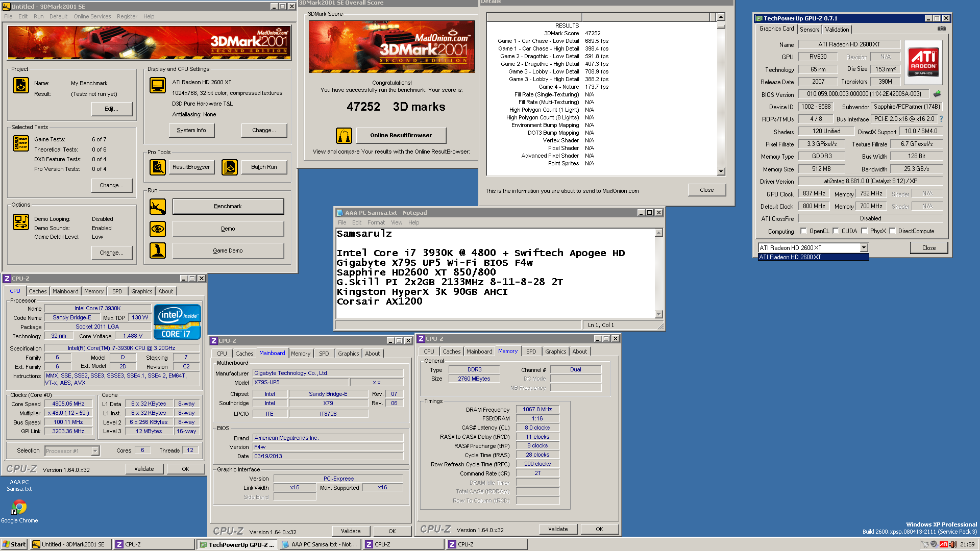Switch to the Validation tab in GPU-Z
Image resolution: width=980 pixels, height=551 pixels.
click(x=837, y=30)
